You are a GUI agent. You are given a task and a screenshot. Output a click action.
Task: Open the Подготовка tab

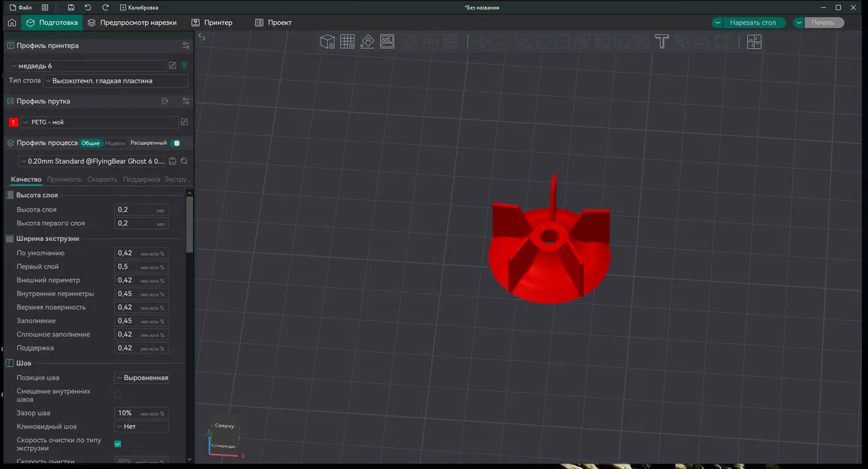pos(52,23)
